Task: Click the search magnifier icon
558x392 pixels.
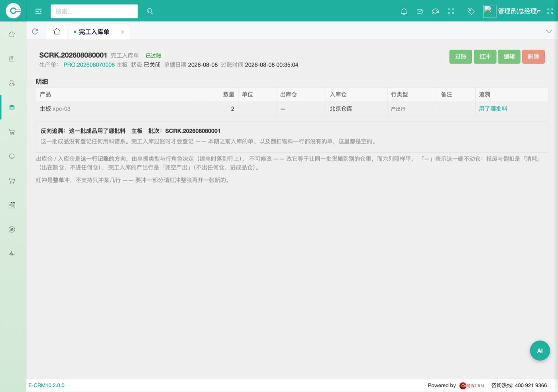Action: pyautogui.click(x=150, y=11)
